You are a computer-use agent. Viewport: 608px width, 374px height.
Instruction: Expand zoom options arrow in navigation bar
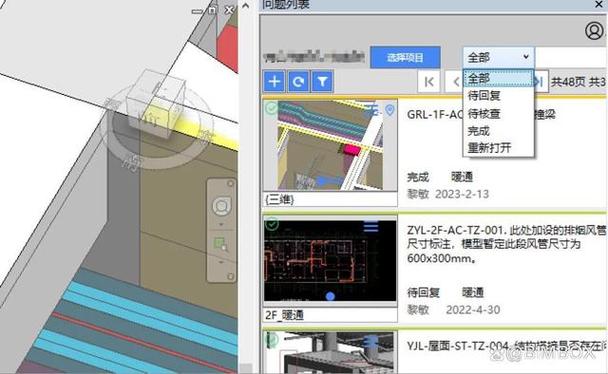[x=221, y=262]
